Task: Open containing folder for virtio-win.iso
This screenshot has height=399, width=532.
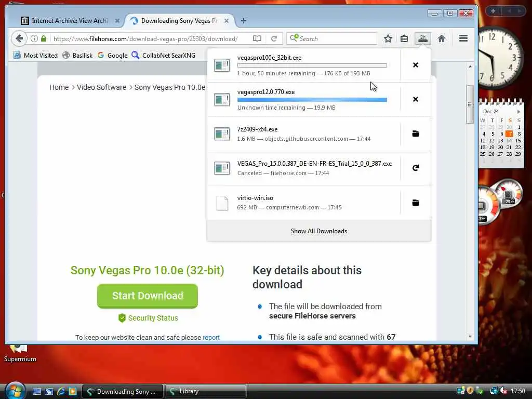Action: coord(415,203)
